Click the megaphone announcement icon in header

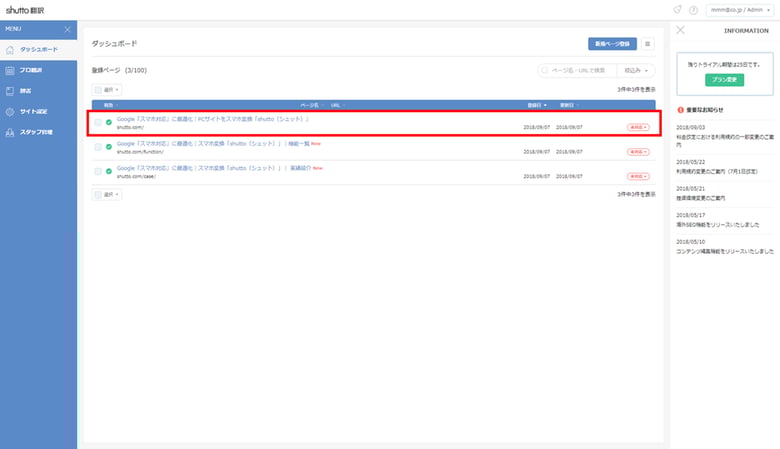coord(677,10)
